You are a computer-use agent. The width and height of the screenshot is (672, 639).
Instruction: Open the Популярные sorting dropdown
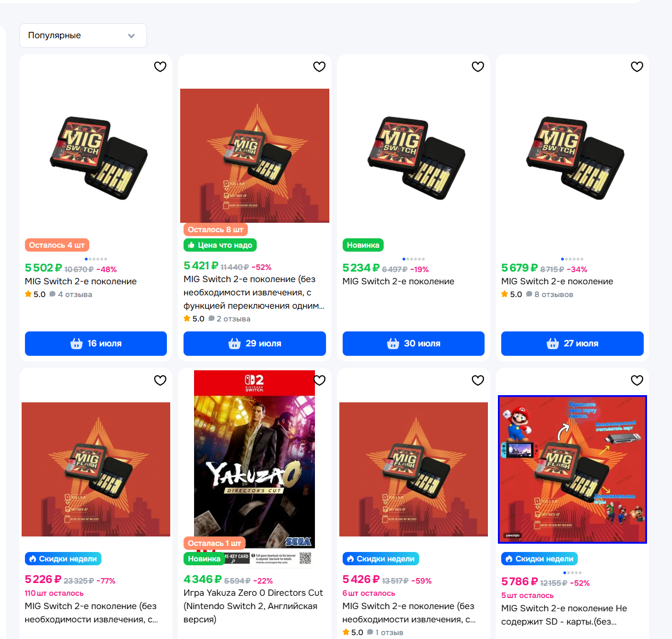83,35
